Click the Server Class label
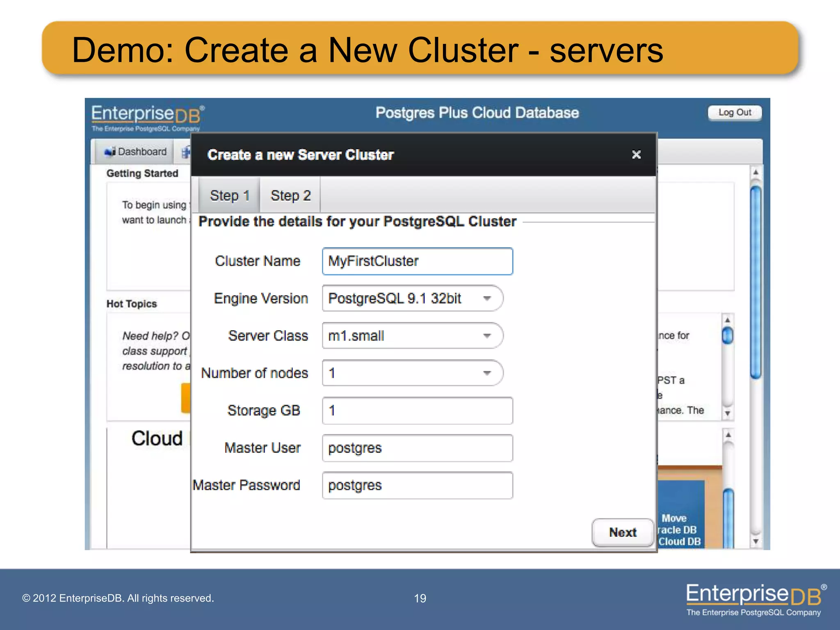 tap(268, 336)
